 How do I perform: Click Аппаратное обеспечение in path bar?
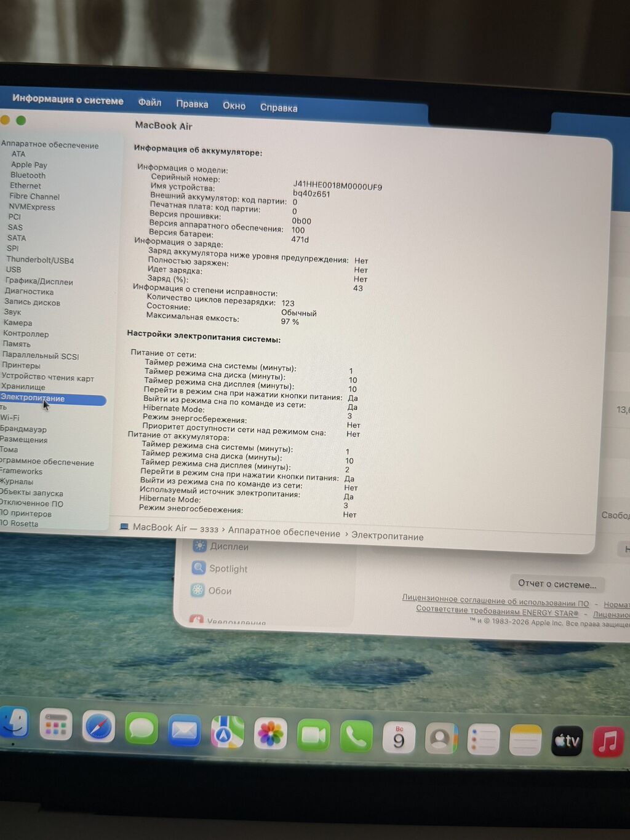pyautogui.click(x=284, y=533)
